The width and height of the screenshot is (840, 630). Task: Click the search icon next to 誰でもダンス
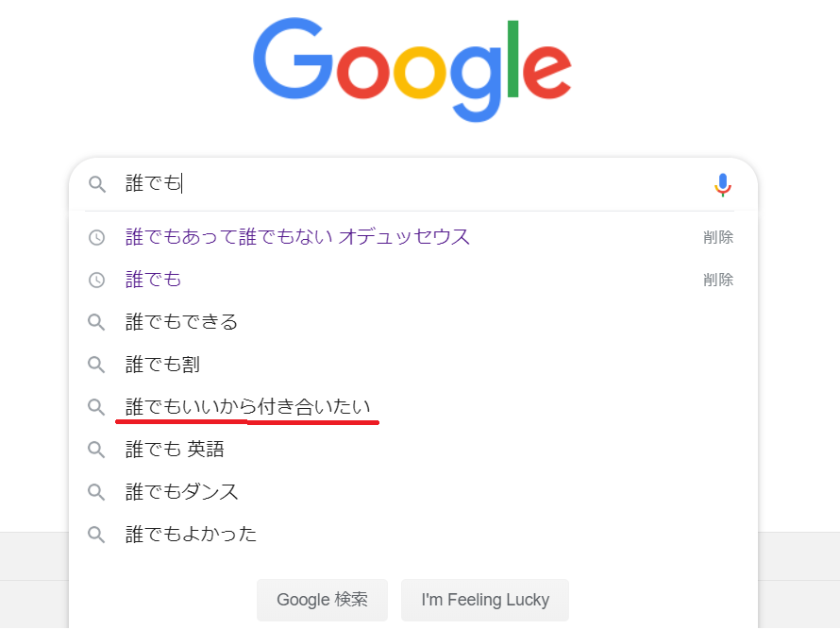coord(96,492)
